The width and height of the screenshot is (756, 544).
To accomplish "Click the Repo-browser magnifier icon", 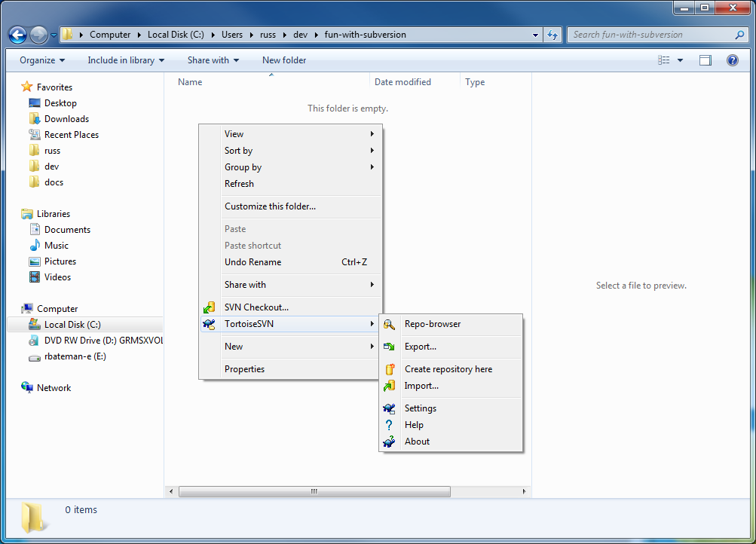I will [389, 324].
